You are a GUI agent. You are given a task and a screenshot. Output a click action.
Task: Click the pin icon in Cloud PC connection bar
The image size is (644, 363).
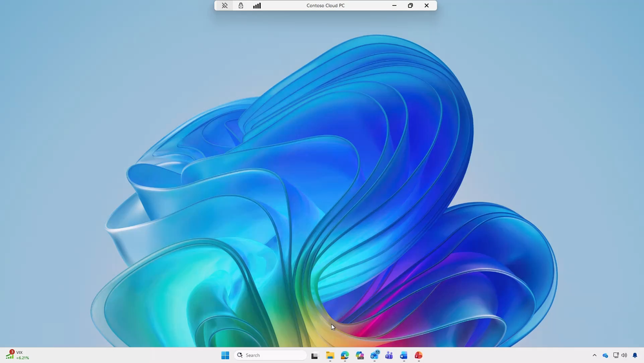point(225,6)
